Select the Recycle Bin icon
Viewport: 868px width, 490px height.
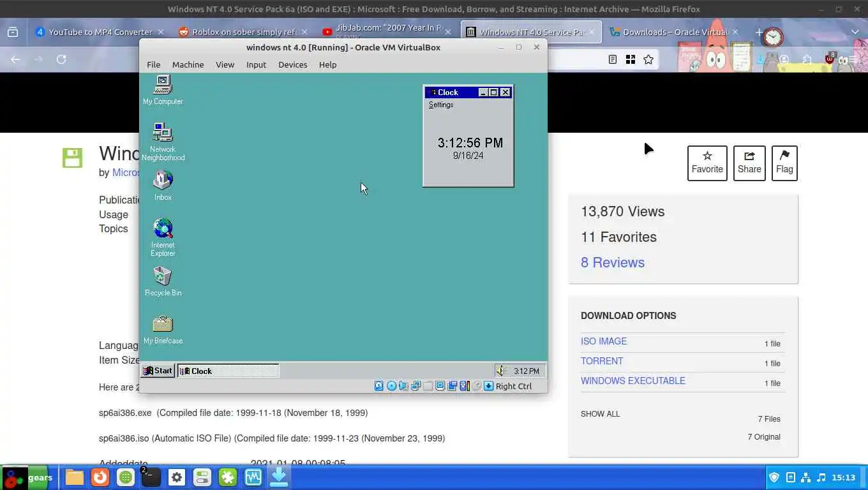click(163, 281)
